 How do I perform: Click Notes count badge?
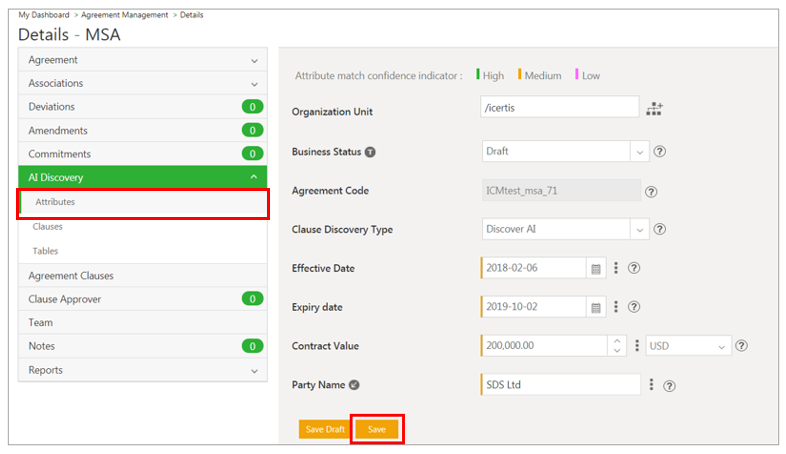(x=252, y=346)
